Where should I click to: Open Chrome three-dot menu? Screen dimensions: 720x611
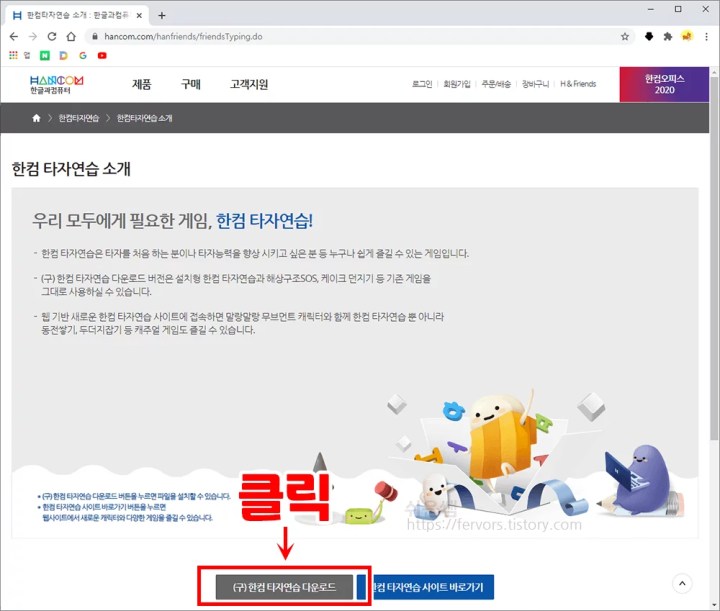pos(706,37)
